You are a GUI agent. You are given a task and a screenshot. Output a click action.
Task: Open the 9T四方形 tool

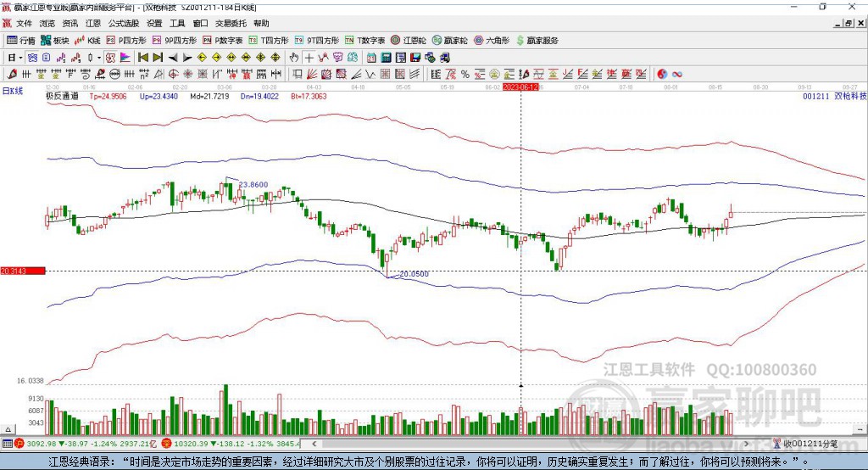tap(317, 41)
